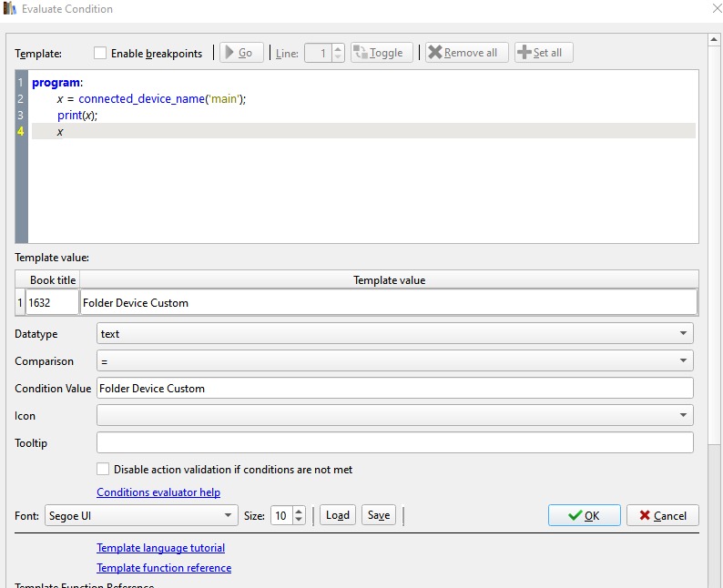Click the Template value column header
This screenshot has width=723, height=588.
389,279
